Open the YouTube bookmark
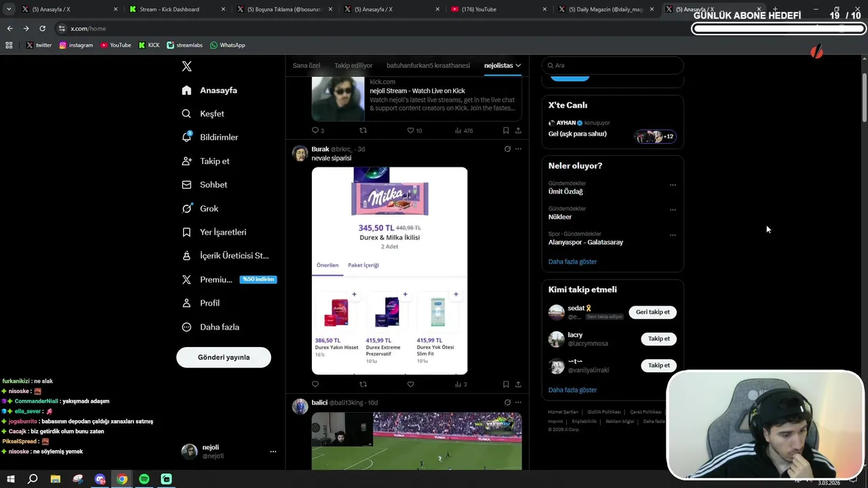Image resolution: width=868 pixels, height=488 pixels. tap(115, 45)
